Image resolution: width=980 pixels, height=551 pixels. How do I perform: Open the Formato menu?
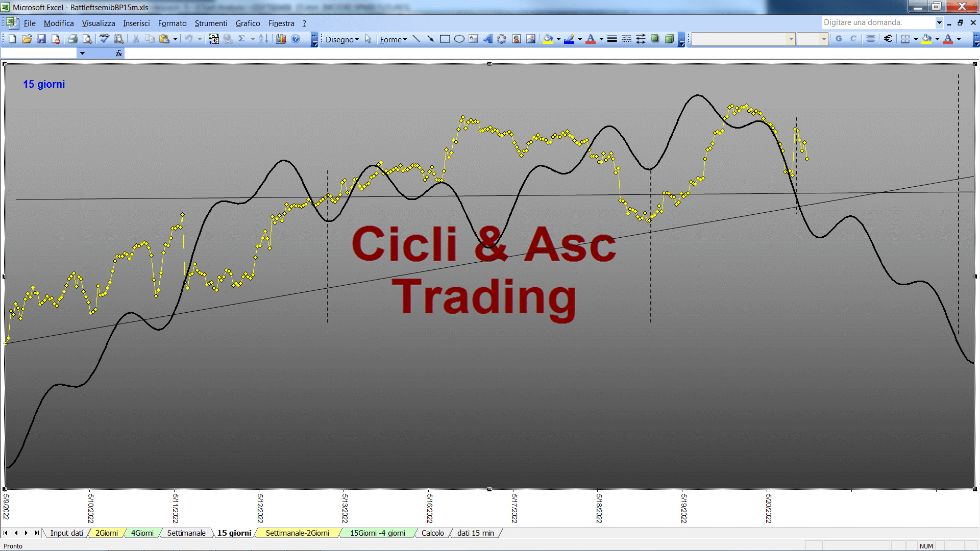[x=172, y=23]
